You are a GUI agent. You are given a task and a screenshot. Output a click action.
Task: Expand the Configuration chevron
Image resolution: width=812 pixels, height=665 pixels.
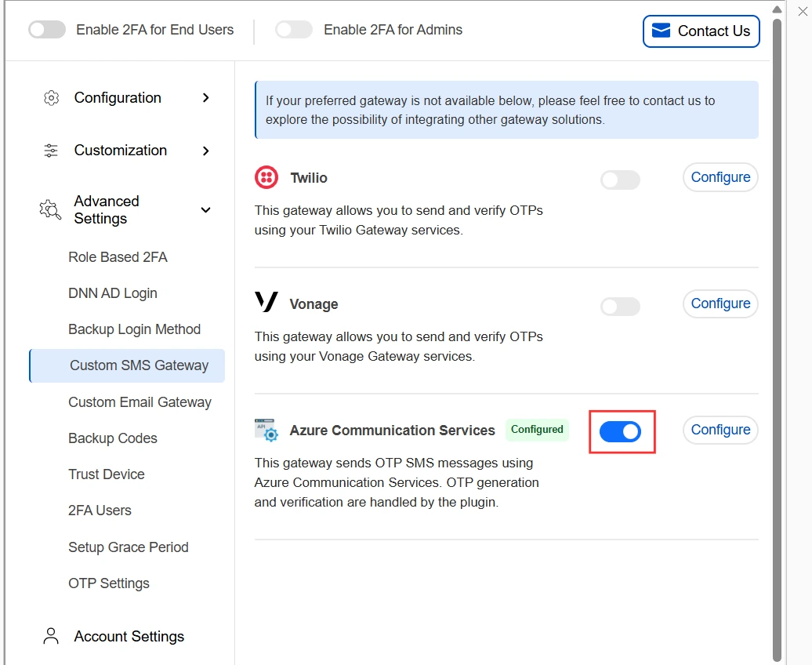pos(206,98)
